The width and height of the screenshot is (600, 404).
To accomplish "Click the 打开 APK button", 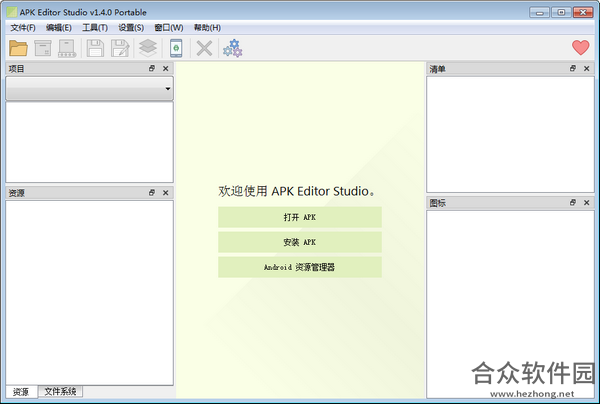I will [300, 217].
